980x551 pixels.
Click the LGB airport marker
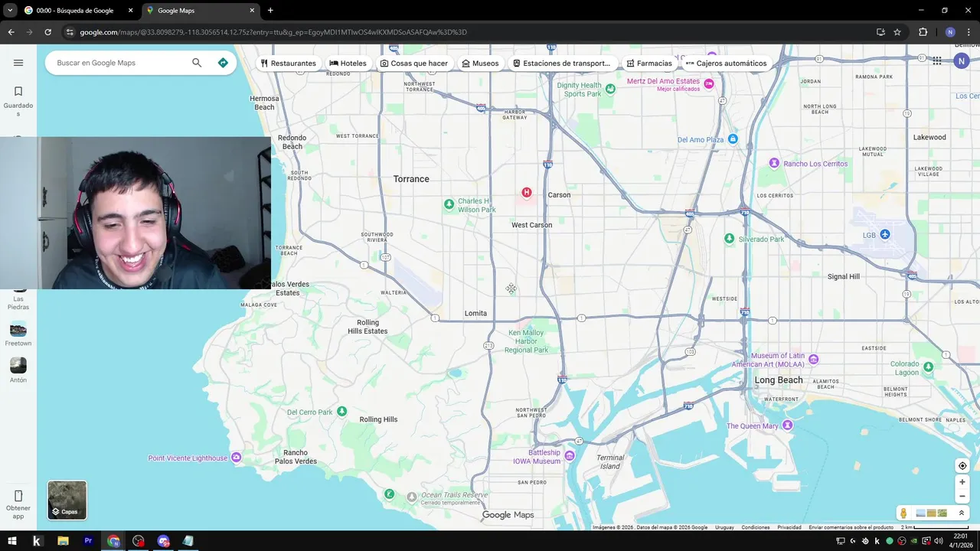click(x=885, y=234)
